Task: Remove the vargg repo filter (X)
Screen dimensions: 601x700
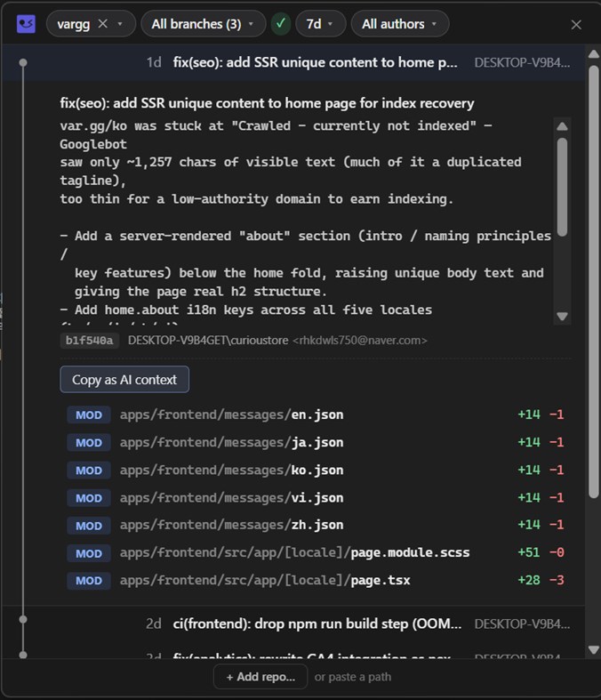Action: point(102,24)
